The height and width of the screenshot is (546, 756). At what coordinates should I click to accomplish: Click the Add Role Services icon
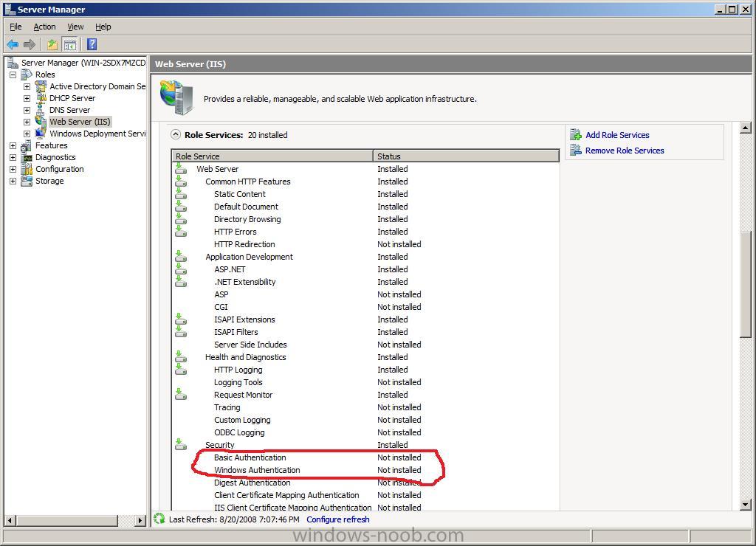[x=576, y=135]
